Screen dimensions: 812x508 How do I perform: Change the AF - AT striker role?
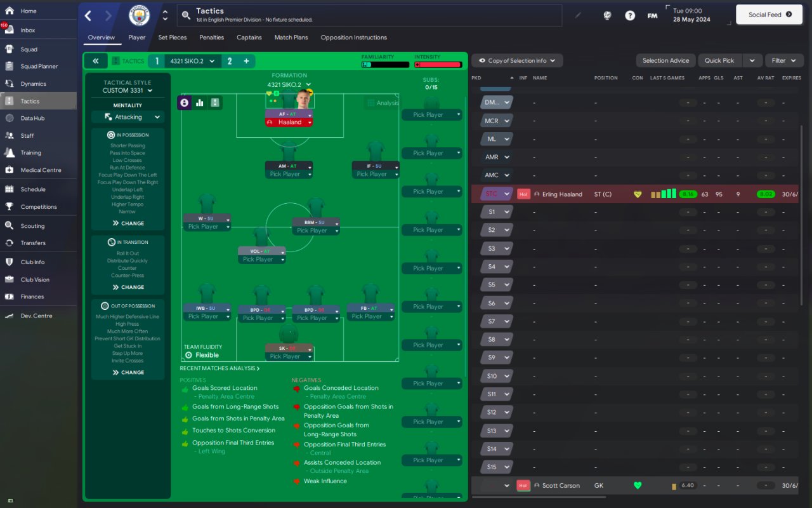coord(289,114)
